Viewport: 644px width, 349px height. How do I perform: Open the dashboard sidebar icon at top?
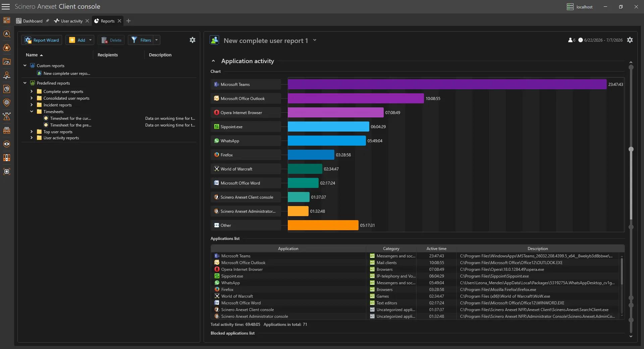pos(7,20)
